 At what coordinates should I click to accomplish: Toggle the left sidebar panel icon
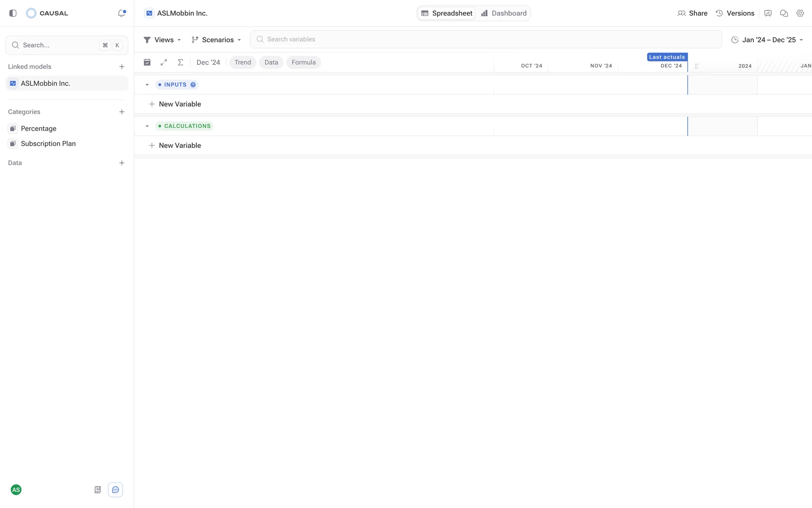[13, 13]
